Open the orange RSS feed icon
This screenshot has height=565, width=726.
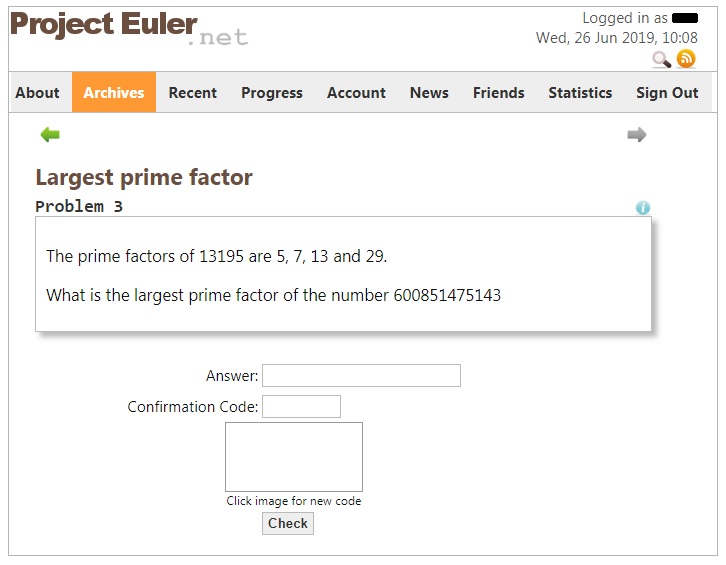(686, 59)
